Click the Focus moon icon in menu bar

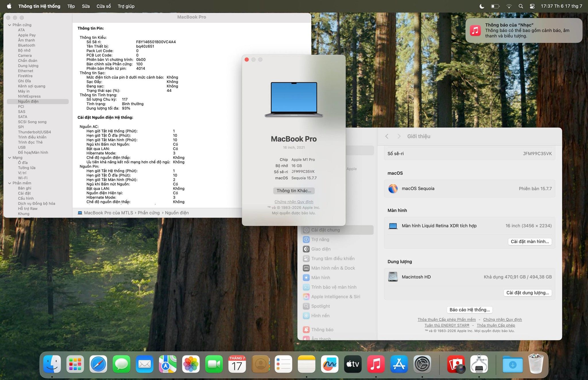tap(482, 6)
